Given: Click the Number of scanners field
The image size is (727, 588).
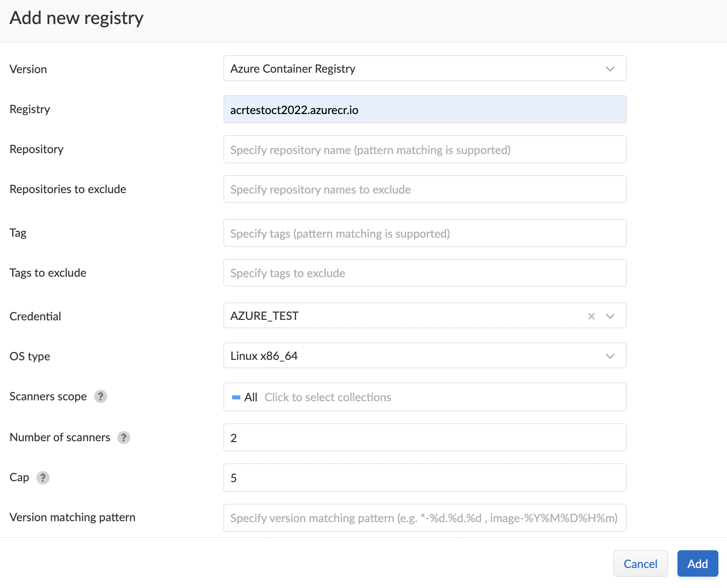Looking at the screenshot, I should coord(424,438).
